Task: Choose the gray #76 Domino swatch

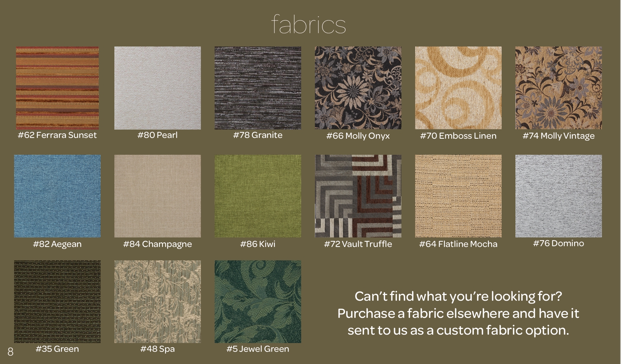Action: [558, 196]
